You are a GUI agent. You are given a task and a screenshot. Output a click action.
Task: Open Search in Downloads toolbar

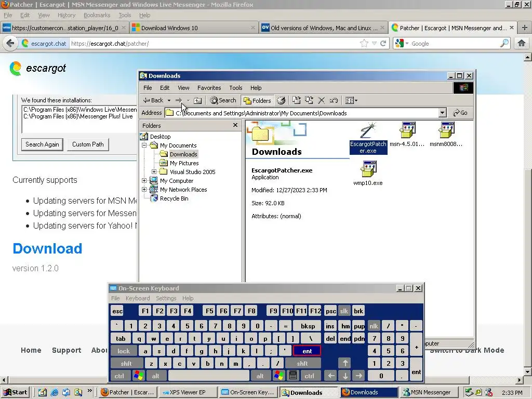click(x=223, y=100)
